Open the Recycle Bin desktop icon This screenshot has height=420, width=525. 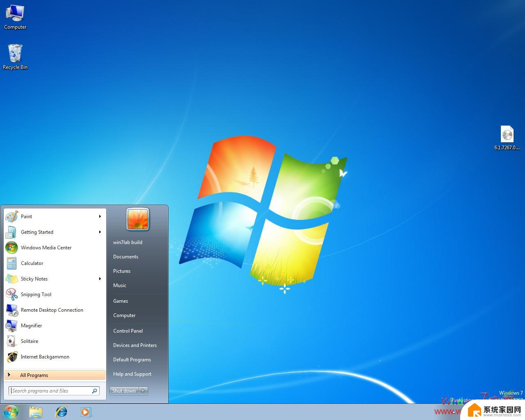pos(15,57)
